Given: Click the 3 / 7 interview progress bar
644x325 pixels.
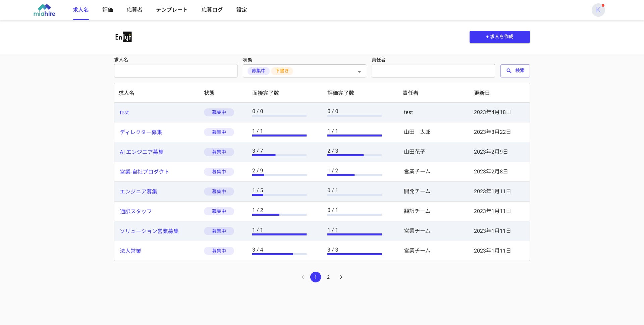Looking at the screenshot, I should pos(279,155).
